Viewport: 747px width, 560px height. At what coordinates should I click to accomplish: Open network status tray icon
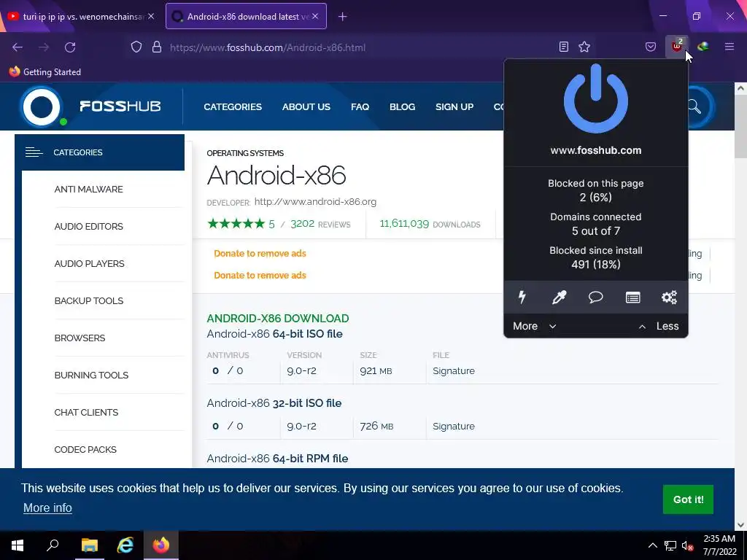point(670,545)
